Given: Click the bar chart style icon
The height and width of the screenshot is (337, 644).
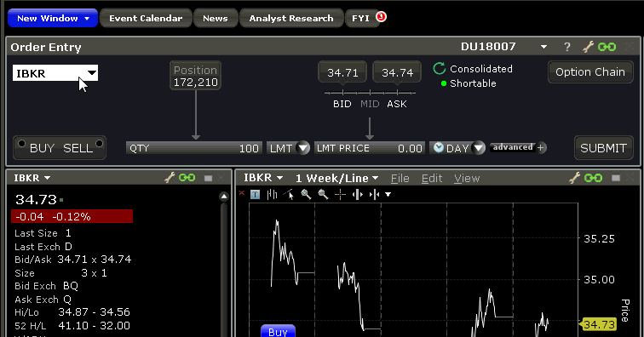Looking at the screenshot, I should 272,194.
